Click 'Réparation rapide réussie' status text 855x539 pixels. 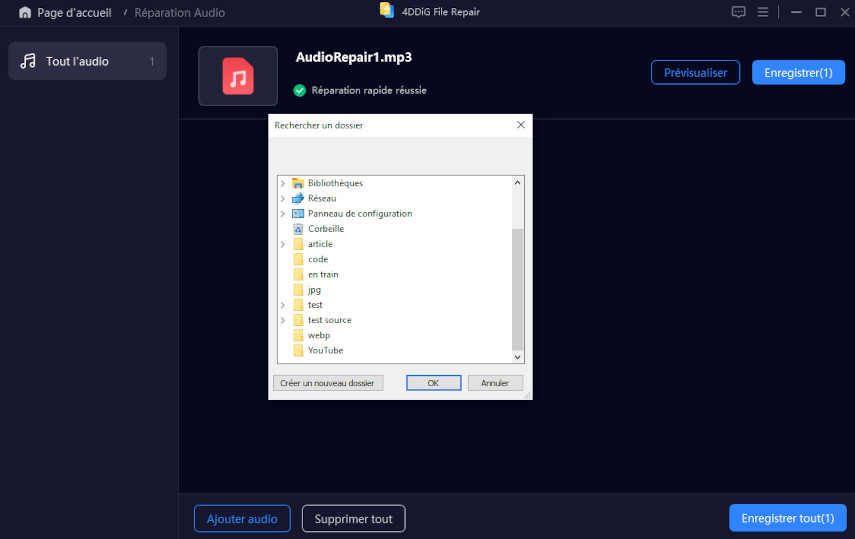(x=369, y=91)
